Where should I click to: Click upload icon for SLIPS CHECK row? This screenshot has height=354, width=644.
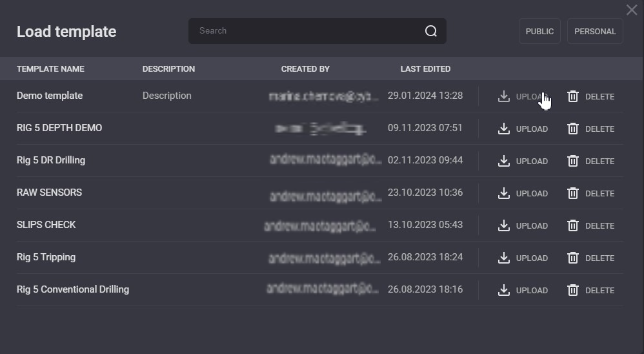[x=504, y=225]
